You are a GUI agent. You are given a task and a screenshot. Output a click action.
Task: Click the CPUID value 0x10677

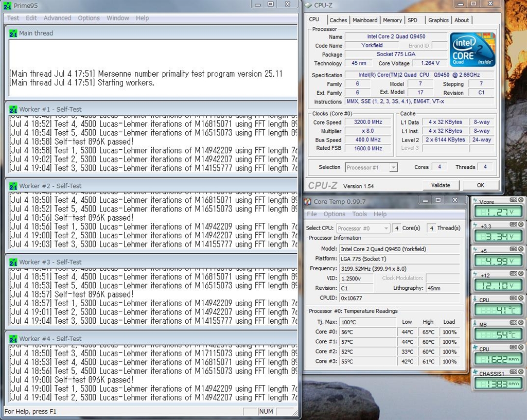pos(399,298)
